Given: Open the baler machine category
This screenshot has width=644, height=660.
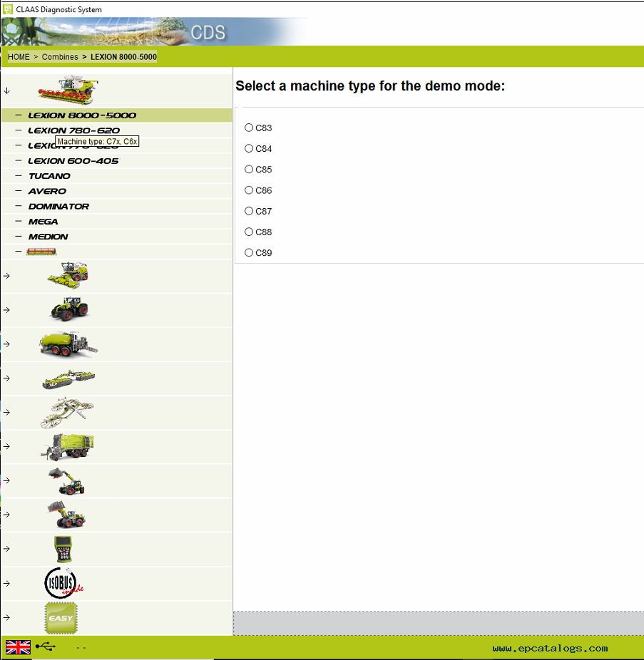Looking at the screenshot, I should click(68, 344).
